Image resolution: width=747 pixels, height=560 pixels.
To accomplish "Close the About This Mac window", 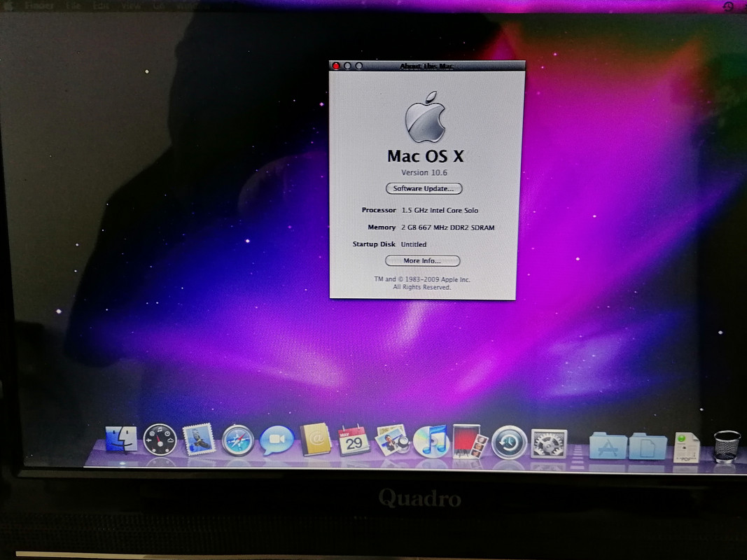I will pyautogui.click(x=336, y=66).
